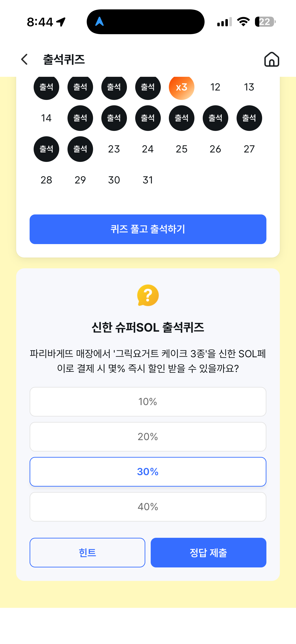Tap calendar day 14
Image resolution: width=296 pixels, height=644 pixels.
click(46, 118)
